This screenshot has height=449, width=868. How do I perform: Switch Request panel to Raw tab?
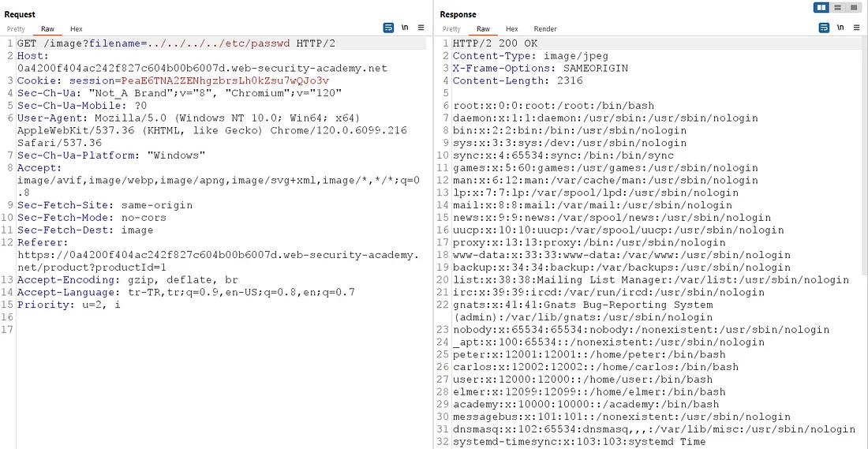coord(47,28)
